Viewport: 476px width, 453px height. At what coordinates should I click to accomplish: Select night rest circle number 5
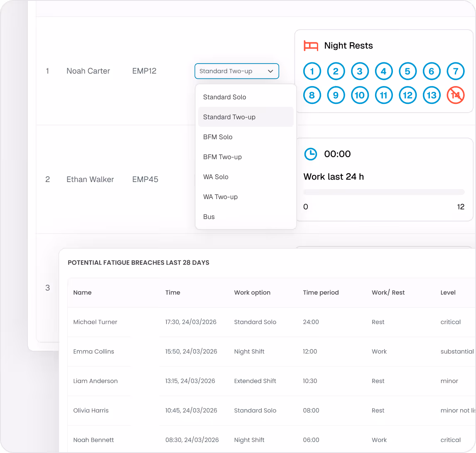(x=408, y=71)
